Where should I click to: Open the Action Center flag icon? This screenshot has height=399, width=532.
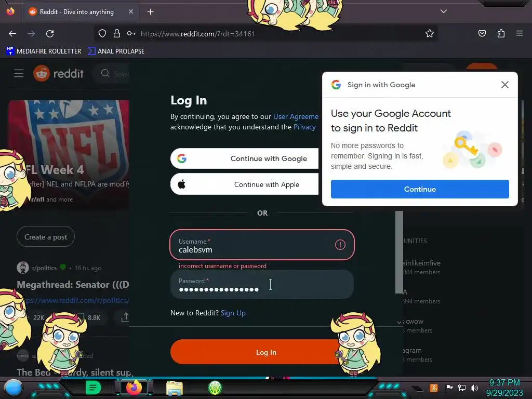[x=448, y=388]
